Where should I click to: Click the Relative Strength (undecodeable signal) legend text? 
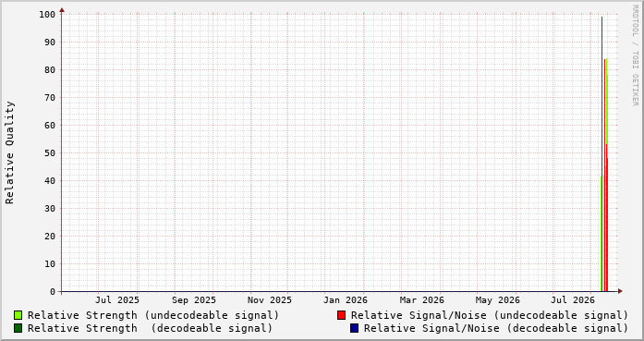(153, 315)
